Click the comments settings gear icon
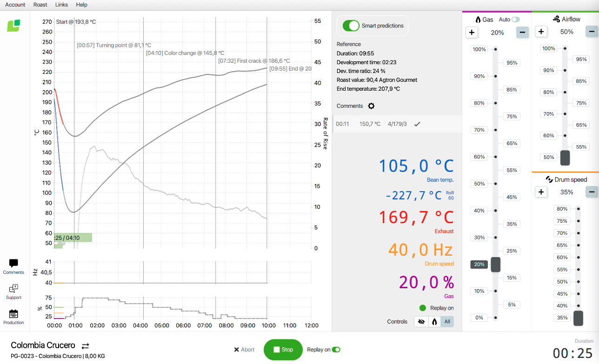The width and height of the screenshot is (599, 364). (371, 106)
